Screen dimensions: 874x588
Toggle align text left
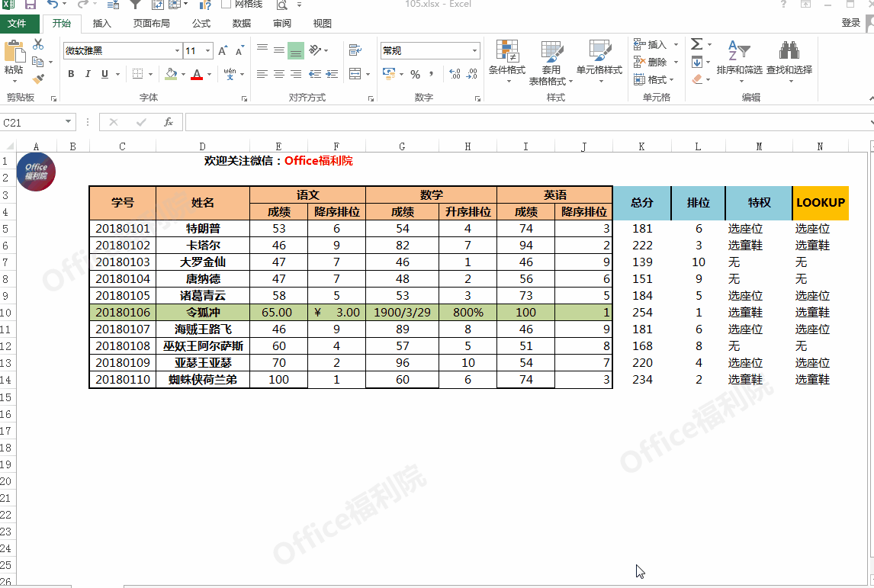tap(262, 73)
